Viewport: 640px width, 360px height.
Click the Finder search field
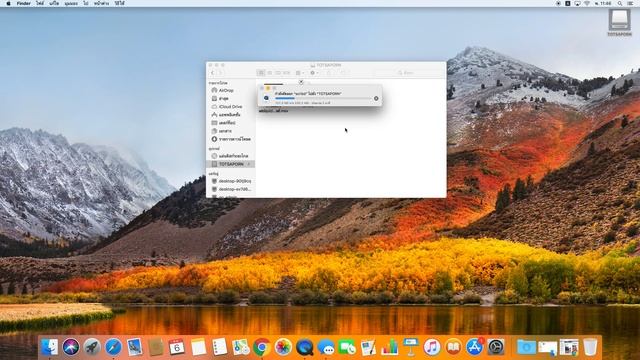click(408, 73)
